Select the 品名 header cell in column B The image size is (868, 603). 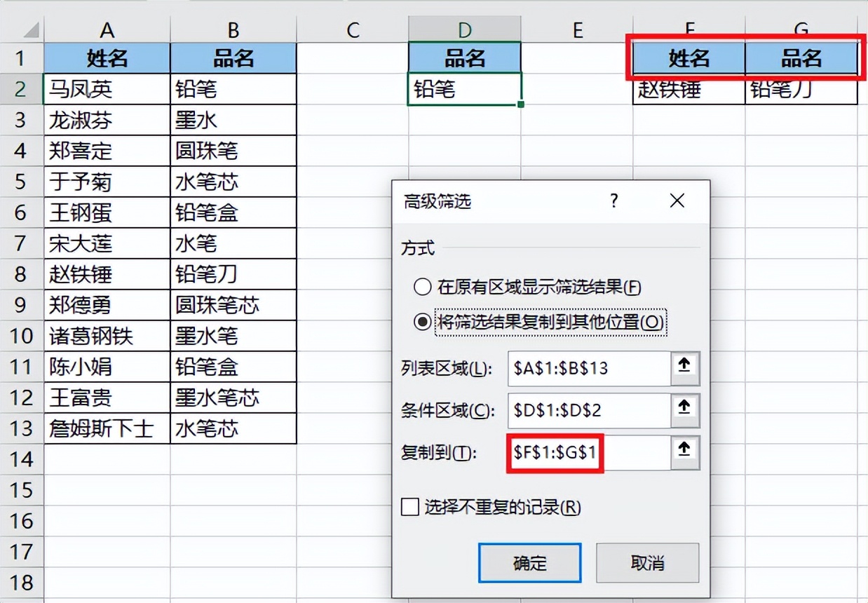(233, 58)
